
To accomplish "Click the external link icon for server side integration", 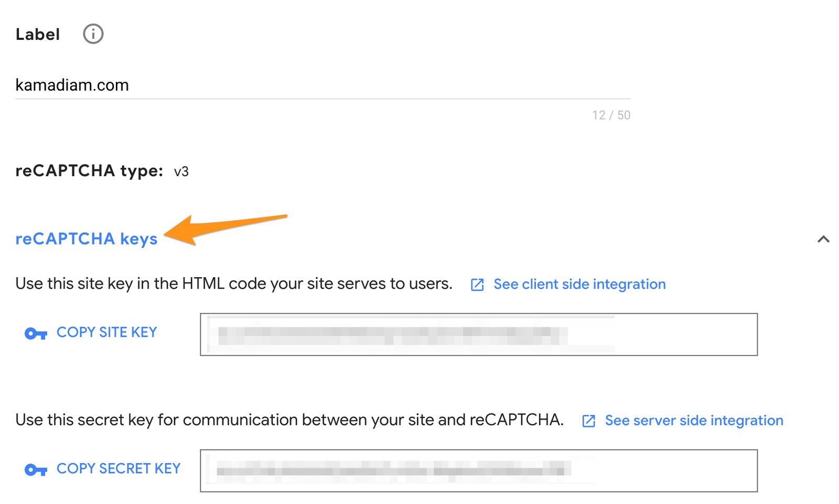I will coord(588,421).
